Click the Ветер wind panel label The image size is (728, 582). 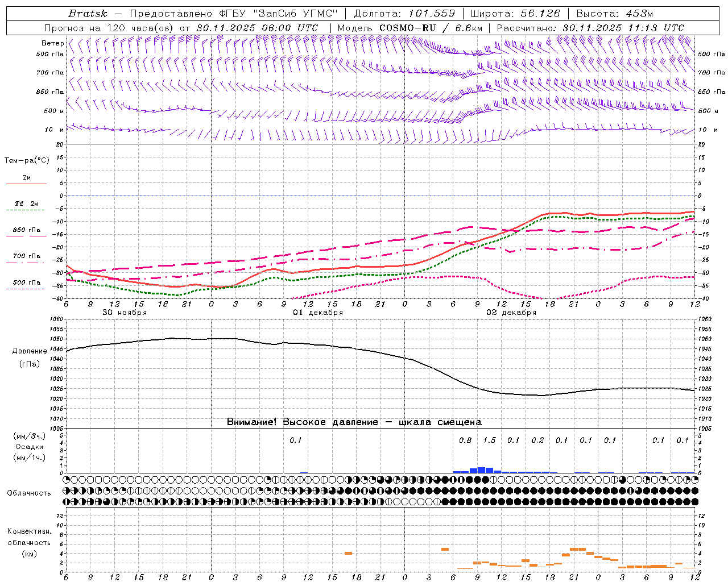pyautogui.click(x=52, y=43)
